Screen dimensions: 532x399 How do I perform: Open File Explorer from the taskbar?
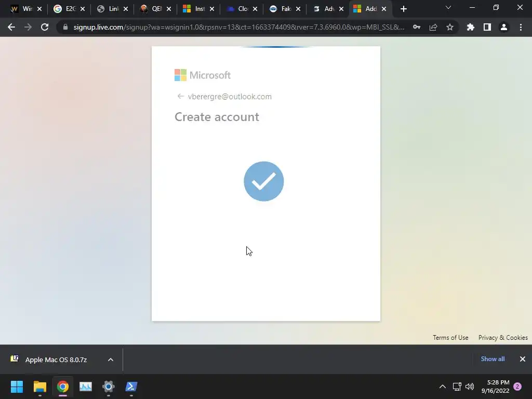point(39,387)
